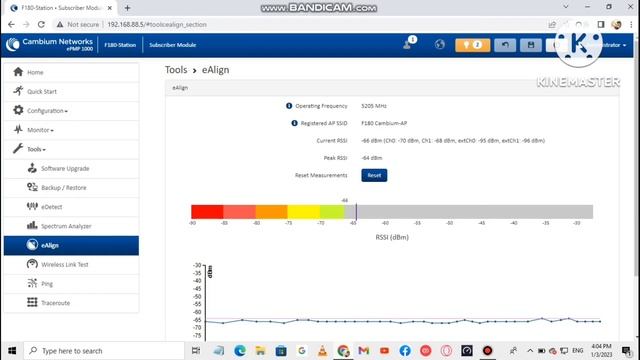The width and height of the screenshot is (640, 360).
Task: Open Wireless Link Test tool
Action: point(71,264)
